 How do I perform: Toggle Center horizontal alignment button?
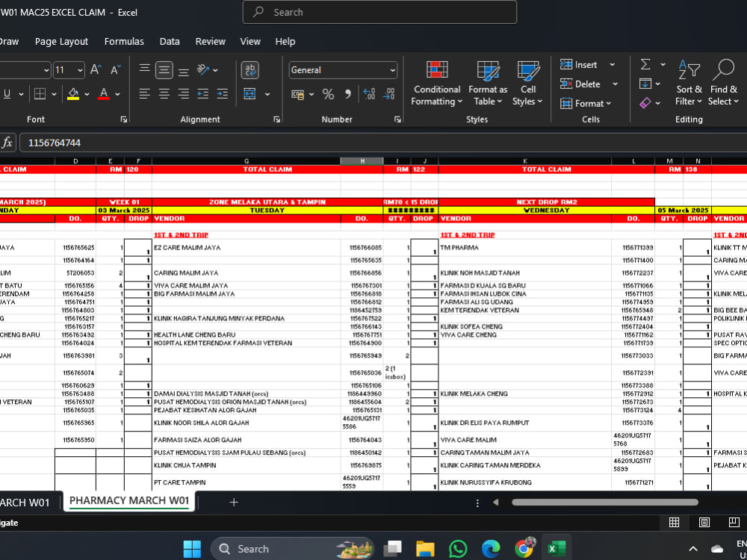click(164, 94)
